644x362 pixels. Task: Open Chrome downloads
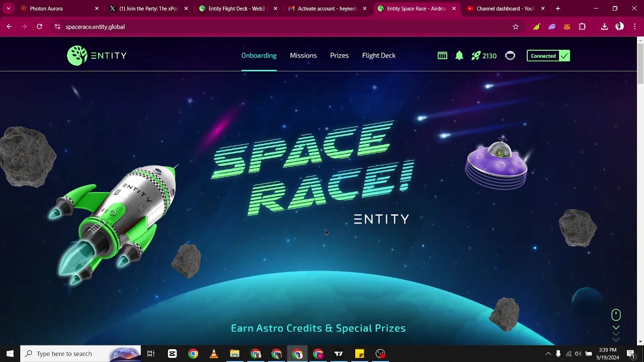point(604,27)
